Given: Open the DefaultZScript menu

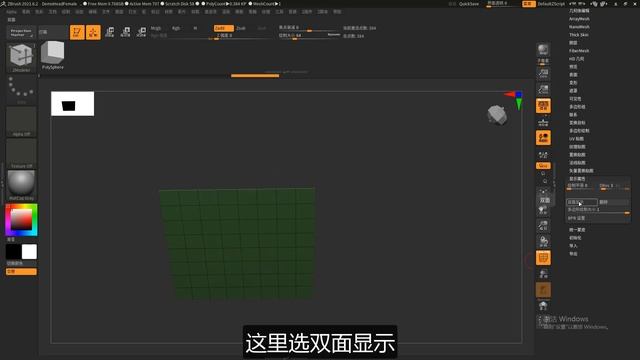Looking at the screenshot, I should [551, 4].
